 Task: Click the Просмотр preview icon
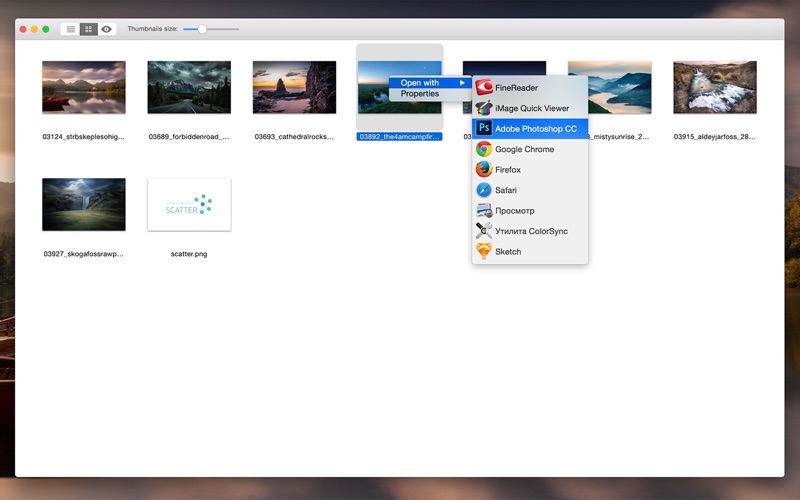484,210
